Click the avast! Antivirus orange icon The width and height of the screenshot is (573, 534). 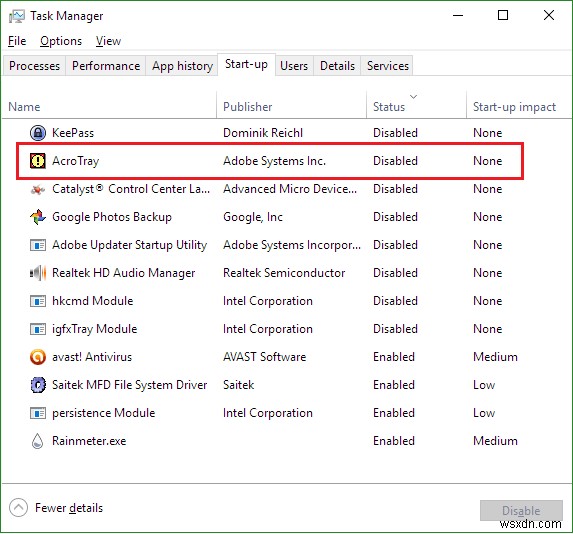click(x=38, y=357)
